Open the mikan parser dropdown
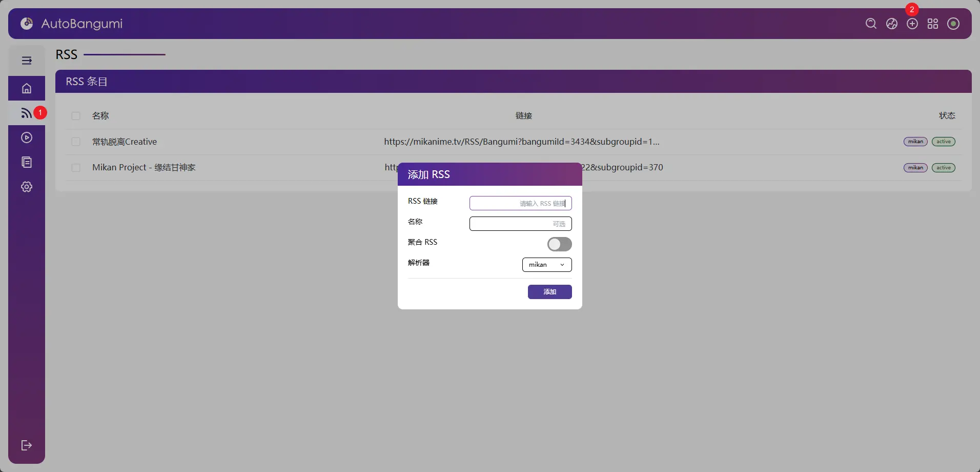The image size is (980, 472). pyautogui.click(x=547, y=265)
